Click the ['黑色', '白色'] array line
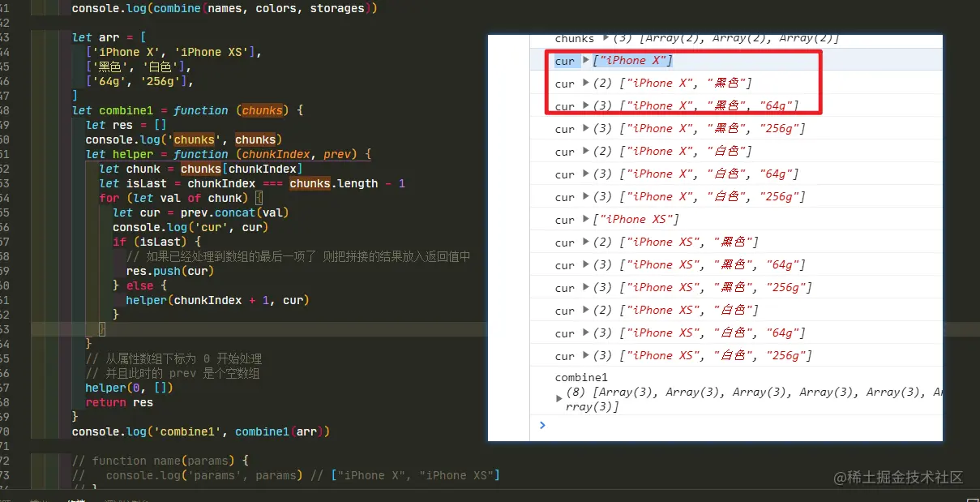The width and height of the screenshot is (980, 502). [139, 67]
